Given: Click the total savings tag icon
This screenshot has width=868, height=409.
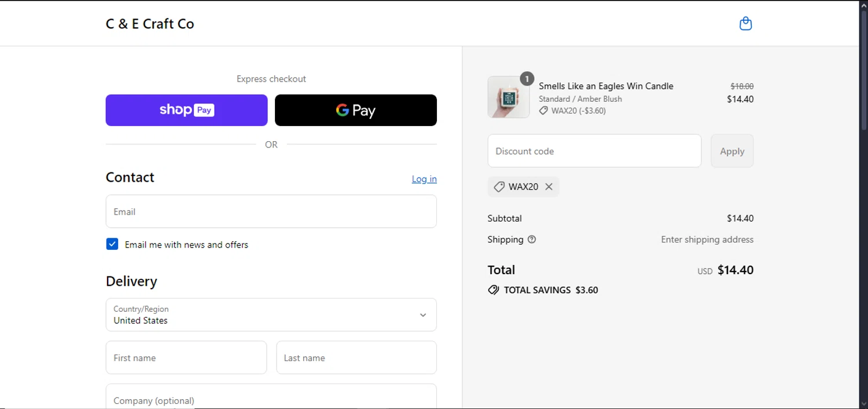Looking at the screenshot, I should click(x=494, y=290).
